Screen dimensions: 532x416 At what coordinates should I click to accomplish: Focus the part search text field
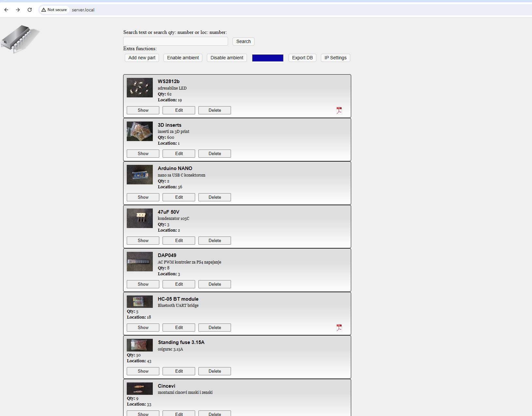(176, 41)
